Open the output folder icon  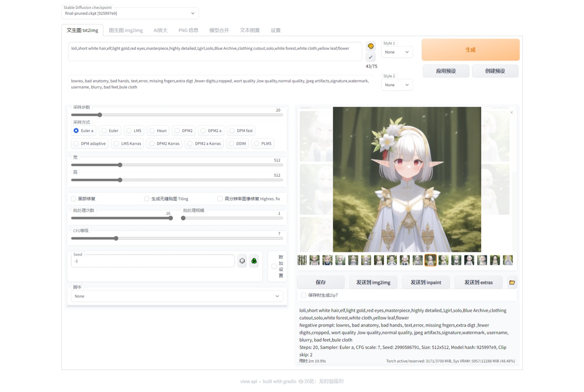pyautogui.click(x=512, y=282)
